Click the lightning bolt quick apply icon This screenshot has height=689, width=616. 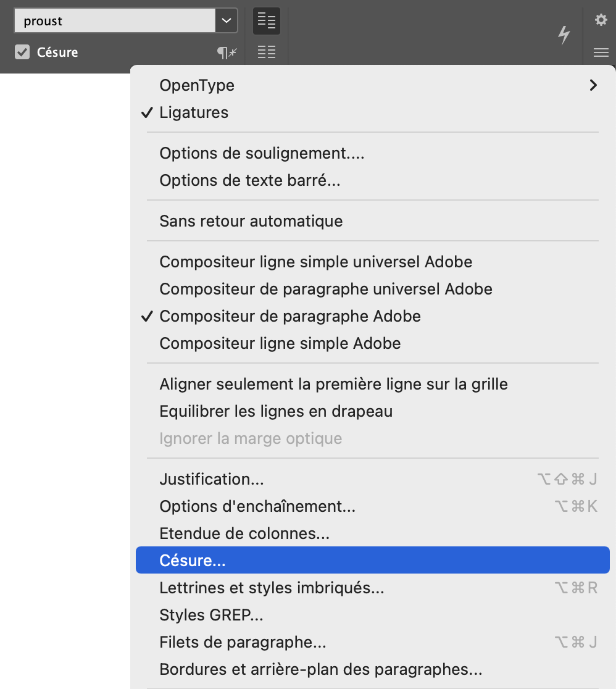click(564, 35)
